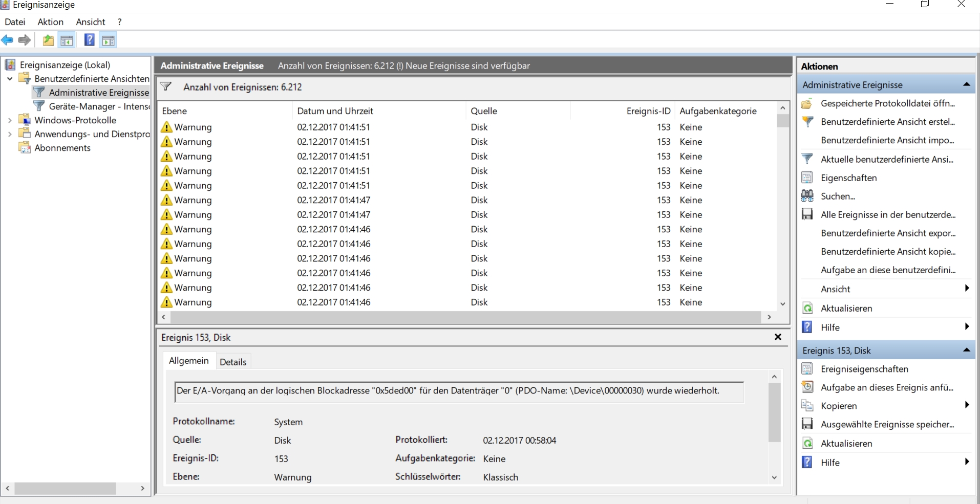This screenshot has width=980, height=504.
Task: Collapse Administrative Ereignisse actions section
Action: pyautogui.click(x=966, y=84)
